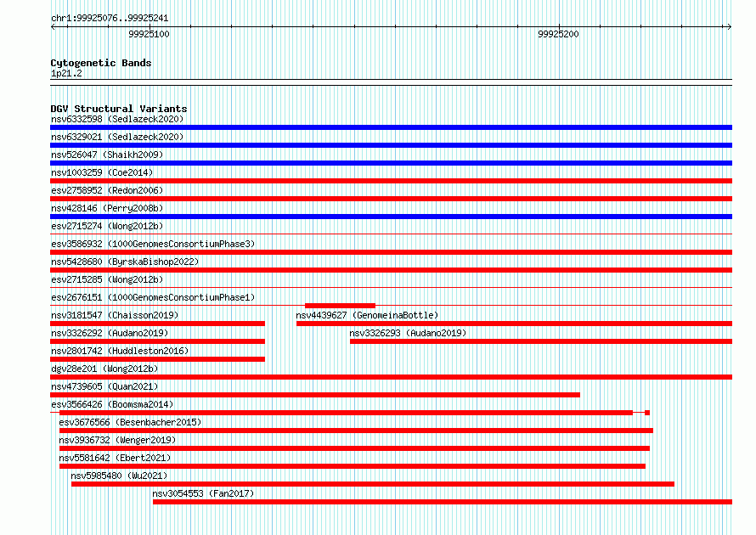Click the red bar under esv3586932
Screen dimensions: 756x535
tap(391, 252)
